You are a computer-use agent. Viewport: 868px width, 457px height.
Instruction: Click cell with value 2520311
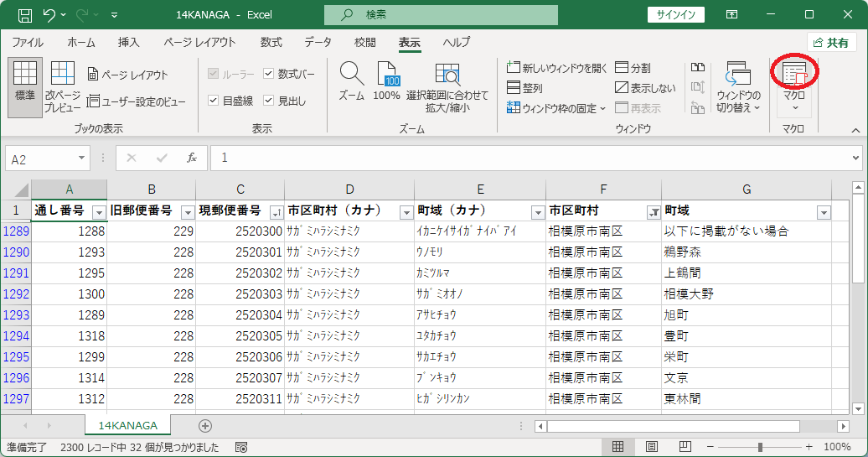point(240,398)
